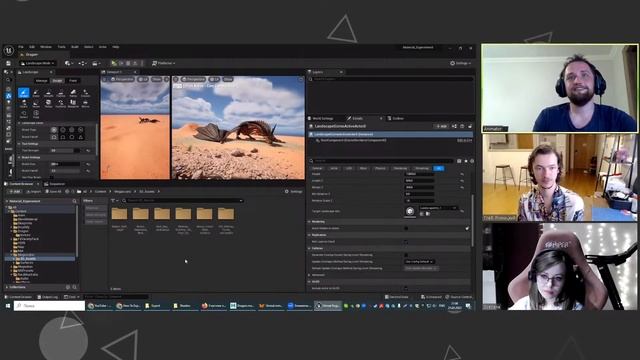
Task: Open the Firefox taskbar item
Action: pyautogui.click(x=213, y=306)
